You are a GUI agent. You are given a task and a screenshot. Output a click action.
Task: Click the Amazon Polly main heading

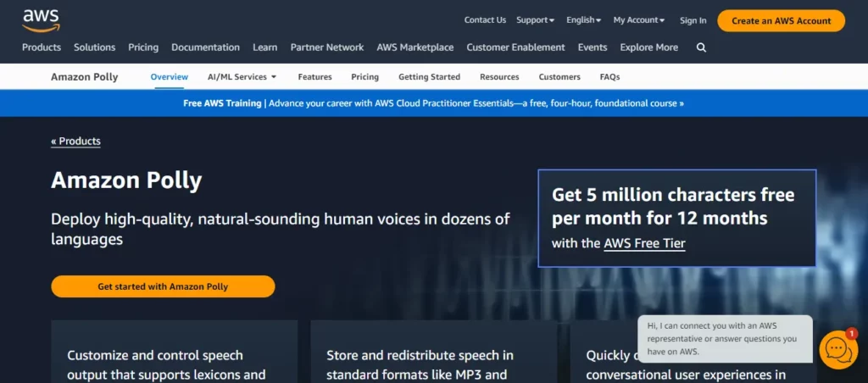(x=126, y=180)
